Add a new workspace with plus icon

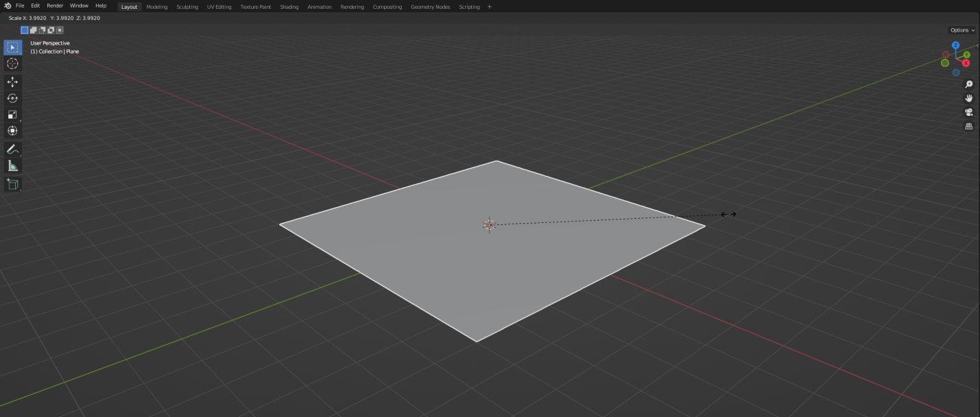point(489,7)
